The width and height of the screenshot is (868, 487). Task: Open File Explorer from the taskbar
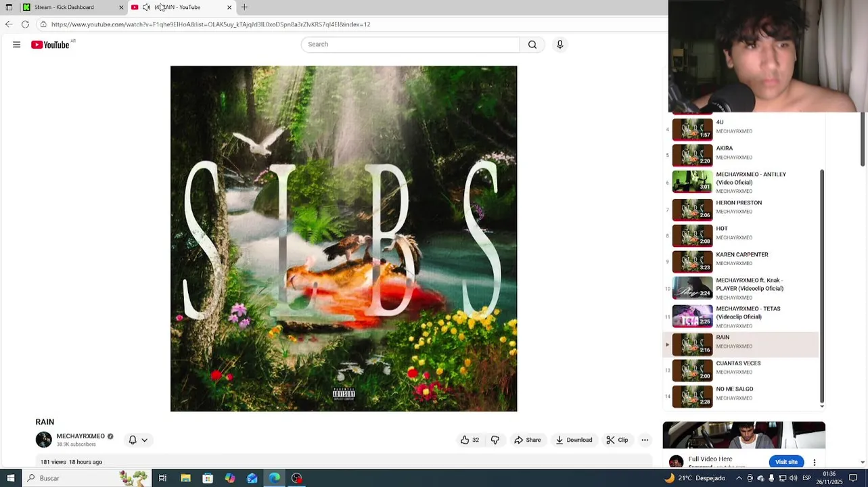[x=185, y=478]
